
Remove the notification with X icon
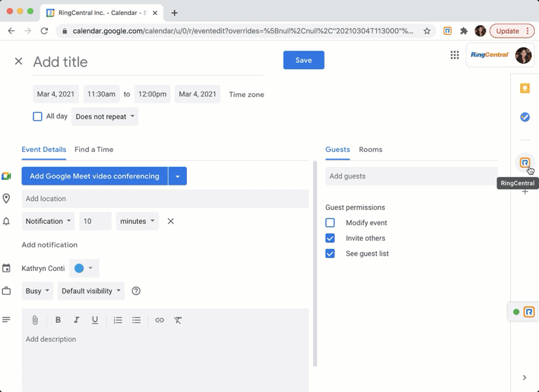(171, 221)
